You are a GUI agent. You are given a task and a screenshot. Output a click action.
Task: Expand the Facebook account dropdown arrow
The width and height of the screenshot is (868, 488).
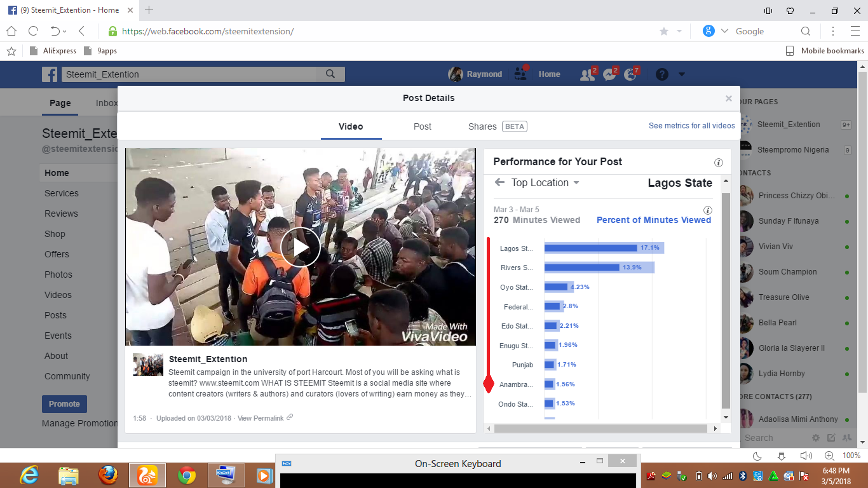[682, 74]
